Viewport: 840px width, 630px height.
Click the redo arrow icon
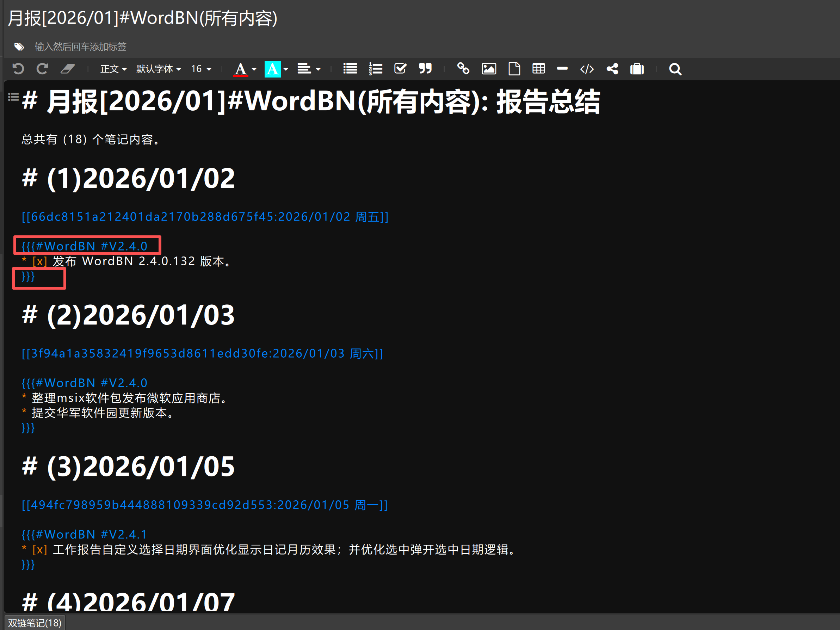point(42,69)
